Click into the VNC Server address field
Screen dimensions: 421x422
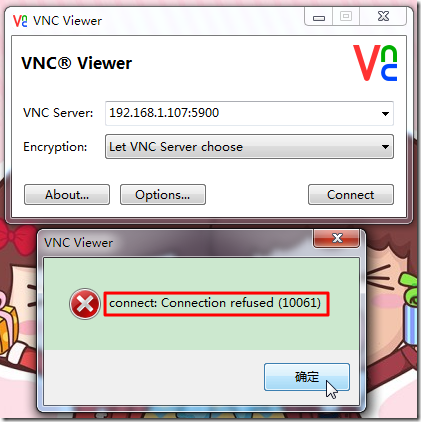[x=249, y=113]
